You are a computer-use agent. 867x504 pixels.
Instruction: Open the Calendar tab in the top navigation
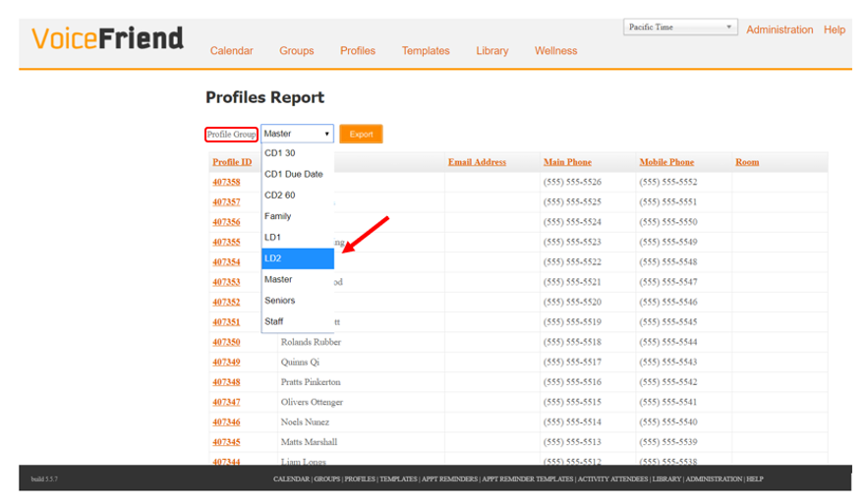tap(231, 51)
